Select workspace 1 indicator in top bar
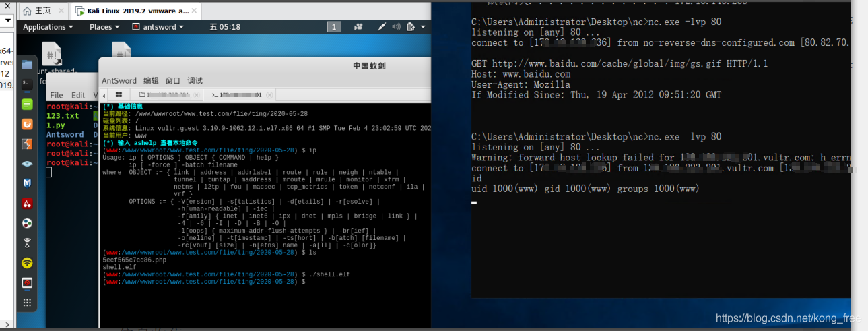The width and height of the screenshot is (868, 331). [334, 27]
